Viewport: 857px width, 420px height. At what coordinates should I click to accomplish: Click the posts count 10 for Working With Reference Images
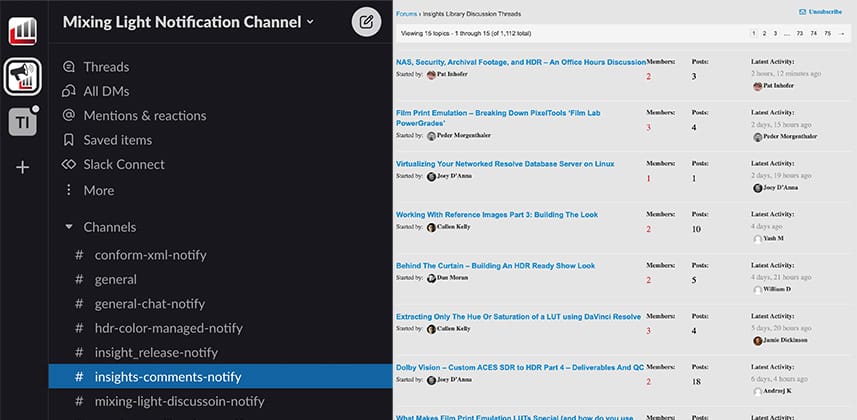click(x=696, y=229)
